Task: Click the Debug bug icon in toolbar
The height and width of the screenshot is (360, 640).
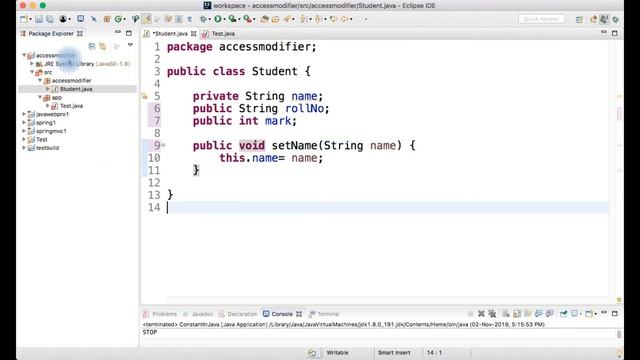Action: coord(203,19)
